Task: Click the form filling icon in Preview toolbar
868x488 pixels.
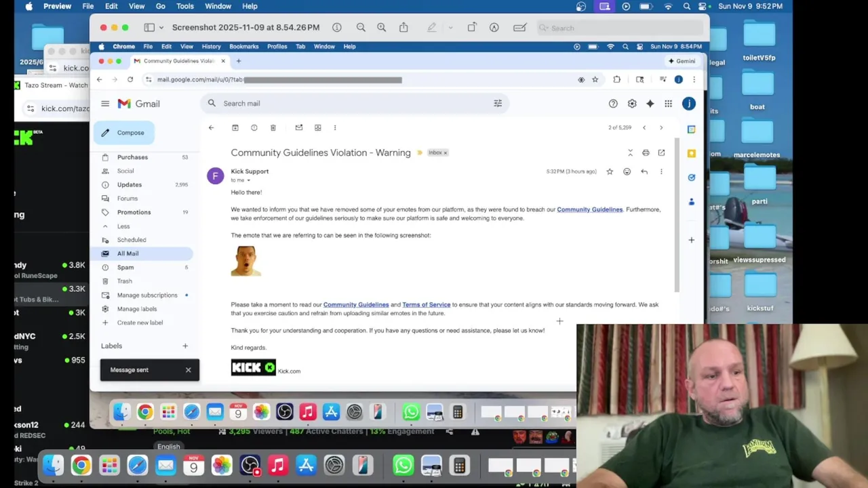Action: pyautogui.click(x=520, y=28)
